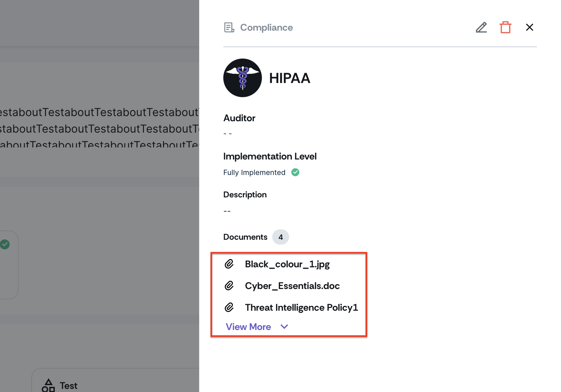561x392 pixels.
Task: Close the Compliance side panel
Action: coord(529,28)
